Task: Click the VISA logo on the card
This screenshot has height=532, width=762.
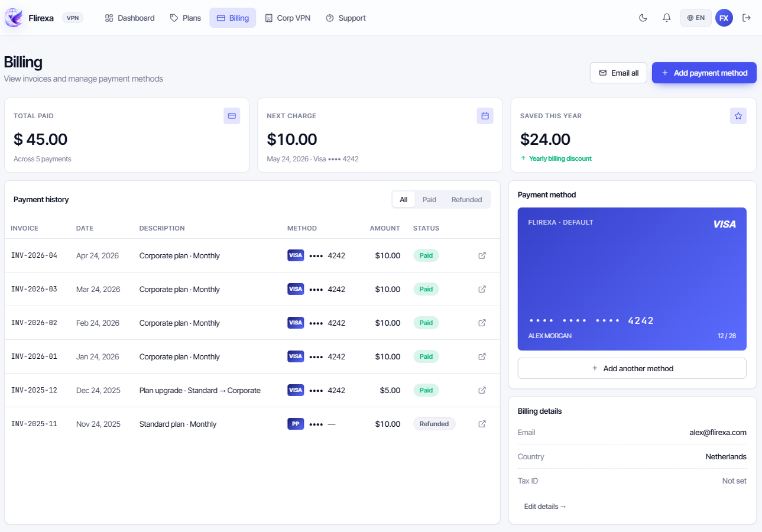Action: click(x=724, y=224)
